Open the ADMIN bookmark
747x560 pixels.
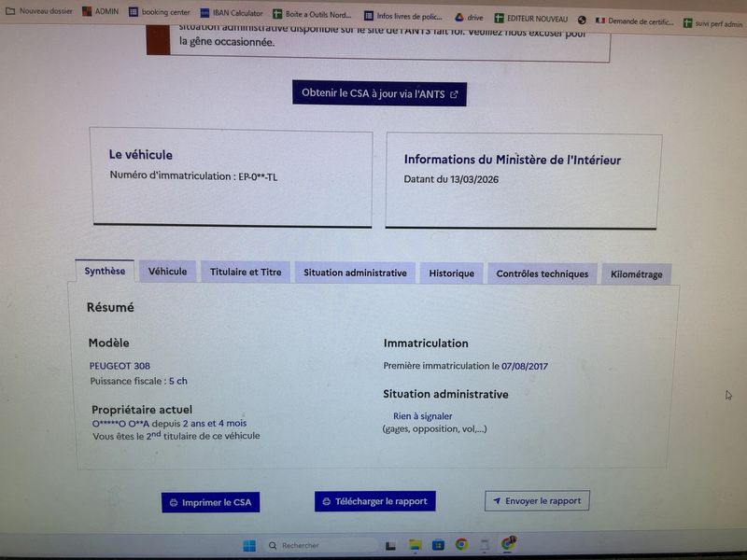(101, 11)
